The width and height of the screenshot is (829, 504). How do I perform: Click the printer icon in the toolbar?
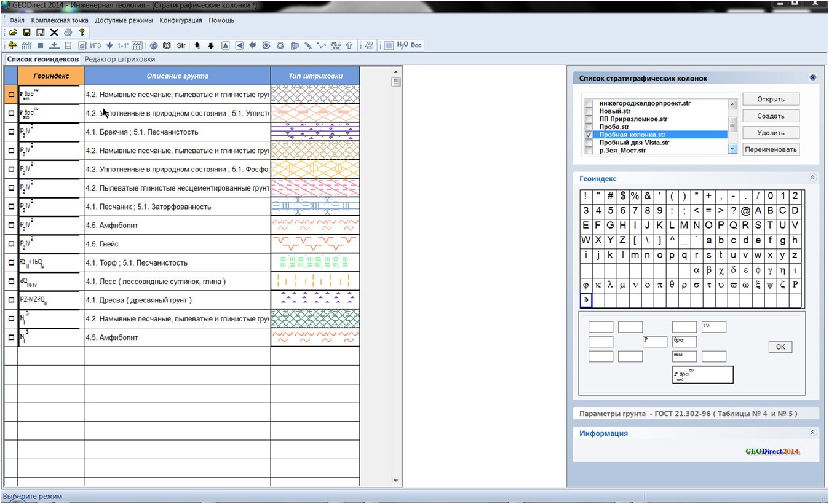(68, 32)
